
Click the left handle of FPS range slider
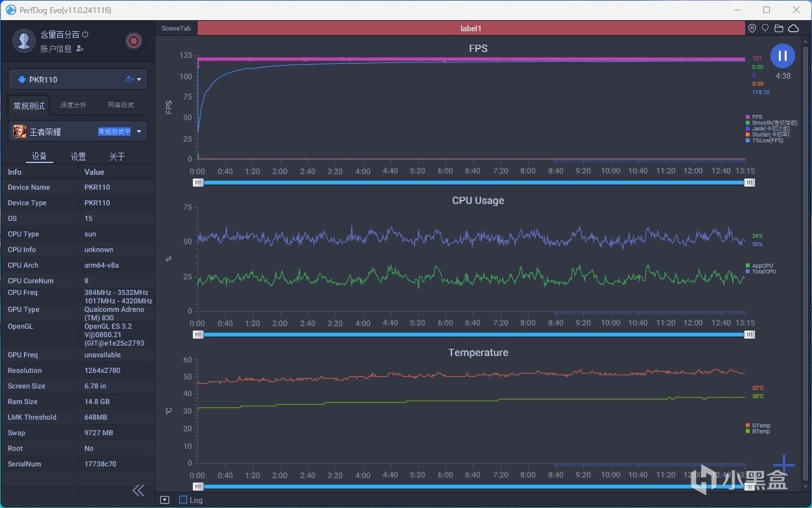click(198, 183)
